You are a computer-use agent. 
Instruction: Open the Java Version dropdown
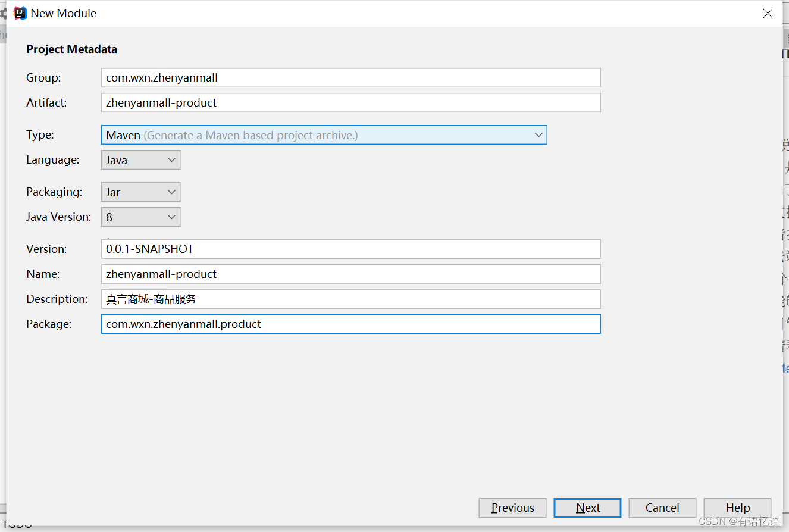pyautogui.click(x=140, y=217)
